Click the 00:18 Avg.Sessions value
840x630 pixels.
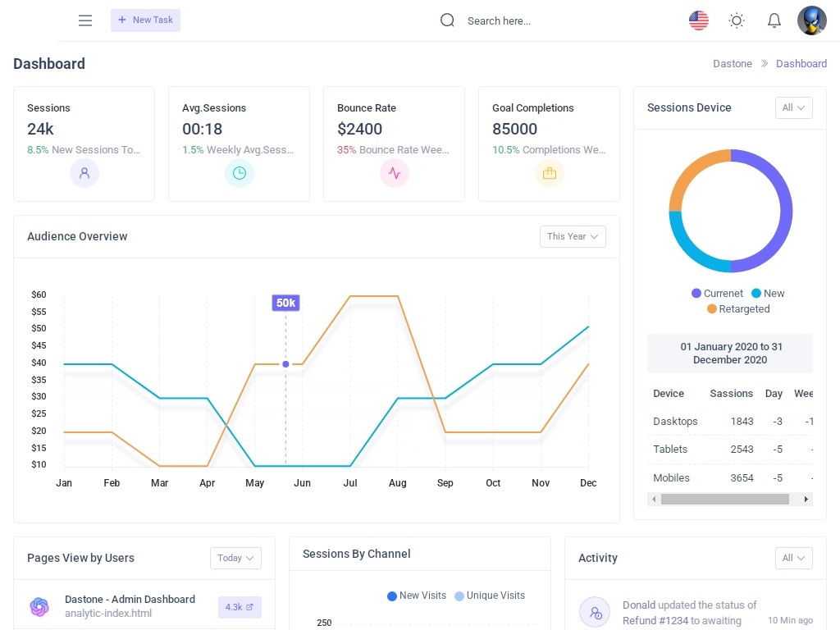pyautogui.click(x=202, y=129)
